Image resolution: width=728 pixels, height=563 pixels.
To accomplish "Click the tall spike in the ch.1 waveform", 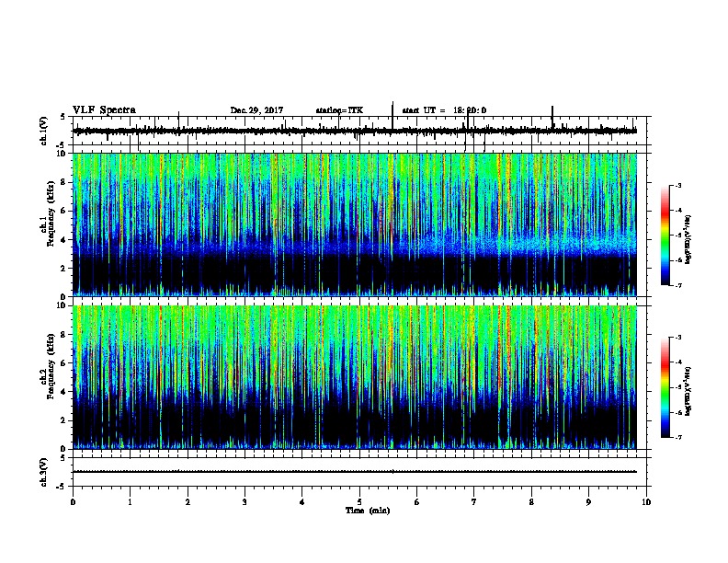I will (392, 116).
